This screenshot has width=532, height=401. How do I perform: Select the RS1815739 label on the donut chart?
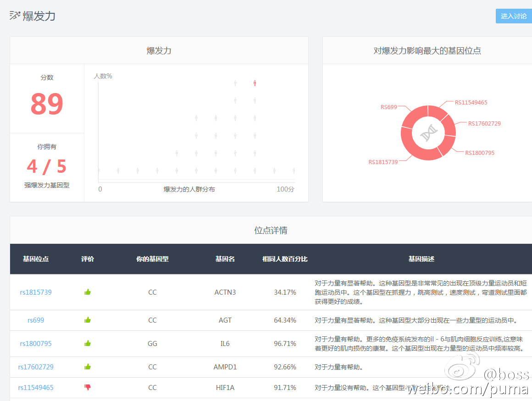tap(383, 162)
